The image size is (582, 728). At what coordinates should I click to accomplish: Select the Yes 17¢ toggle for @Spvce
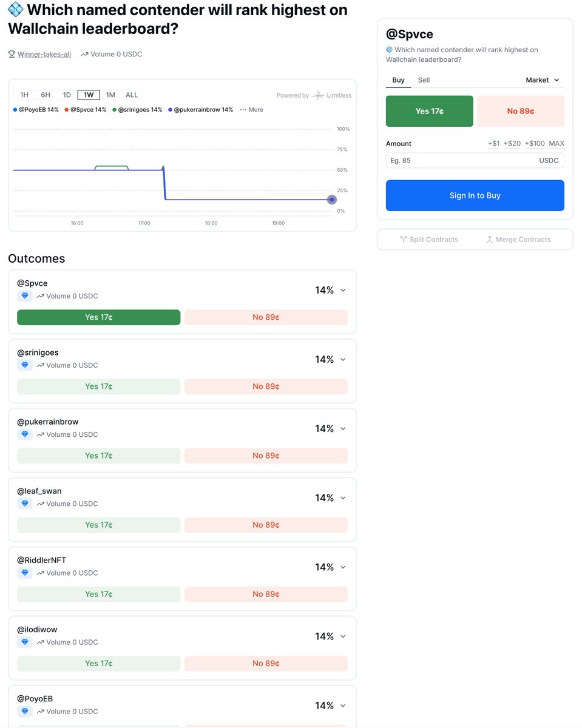pos(98,317)
